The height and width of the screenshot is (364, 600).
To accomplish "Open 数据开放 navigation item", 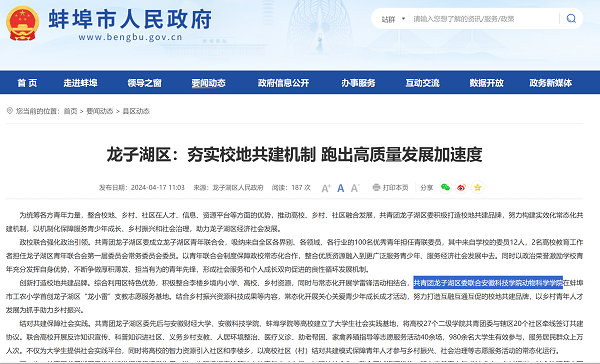I will coord(486,83).
